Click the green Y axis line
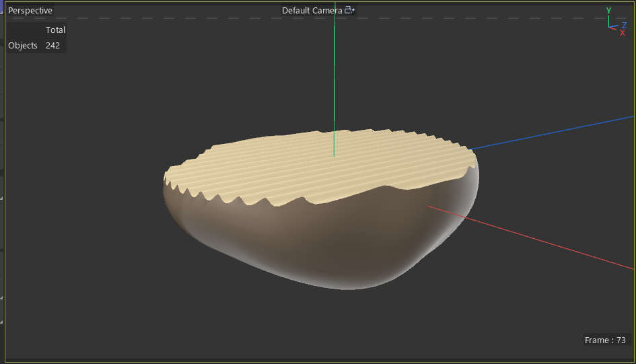Screen dimensions: 636x364 334,81
